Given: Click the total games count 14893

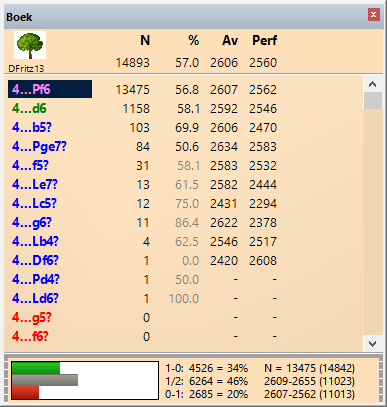Looking at the screenshot, I should coord(133,63).
